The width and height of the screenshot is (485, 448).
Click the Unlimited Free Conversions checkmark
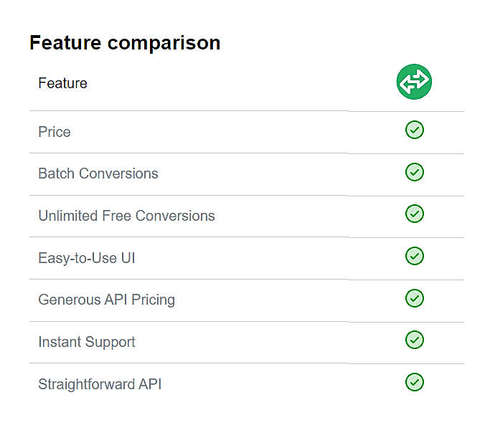[x=415, y=214]
